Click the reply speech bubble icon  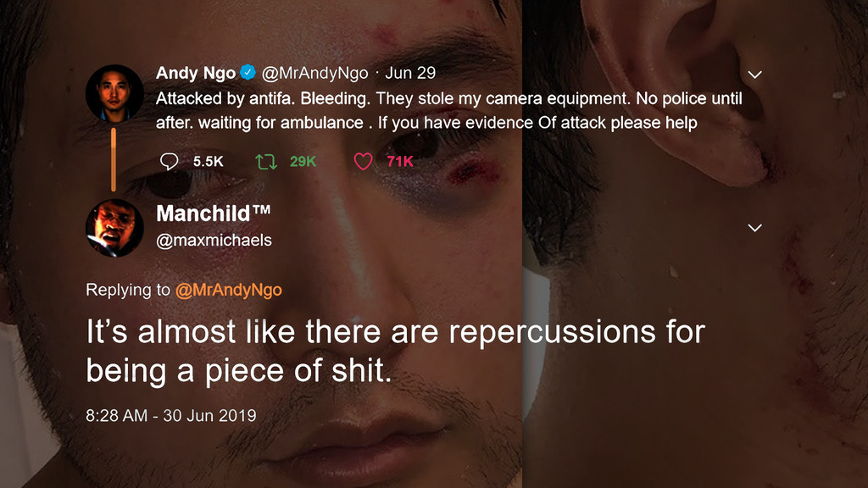[x=170, y=161]
